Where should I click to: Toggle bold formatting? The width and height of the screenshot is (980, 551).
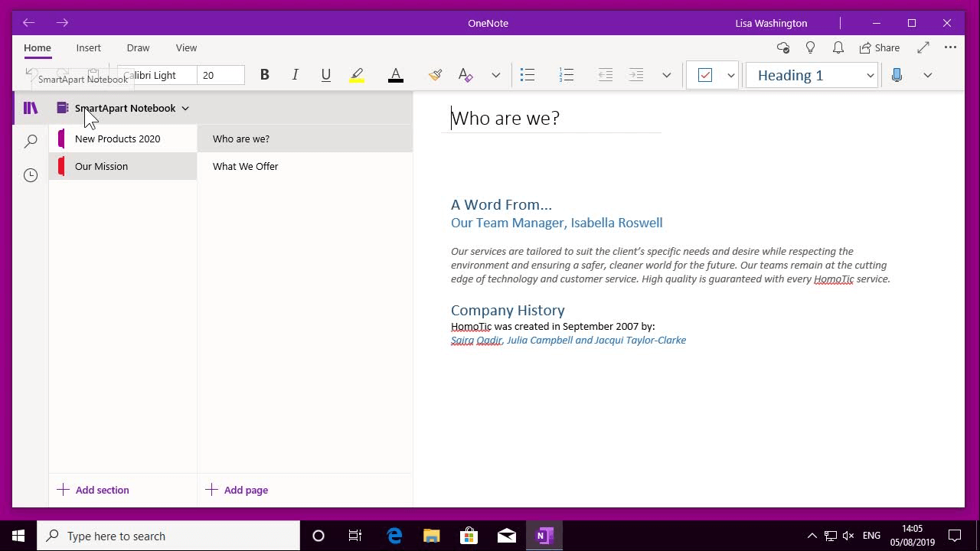264,74
